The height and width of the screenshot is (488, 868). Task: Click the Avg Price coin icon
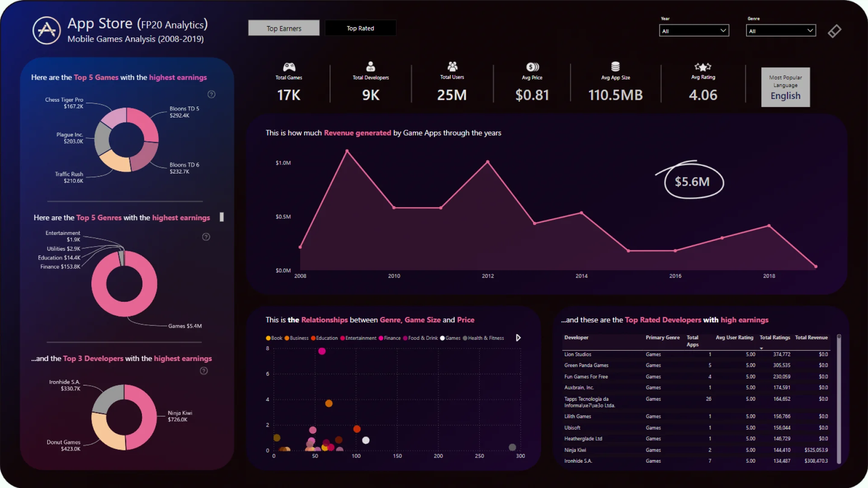tap(533, 67)
